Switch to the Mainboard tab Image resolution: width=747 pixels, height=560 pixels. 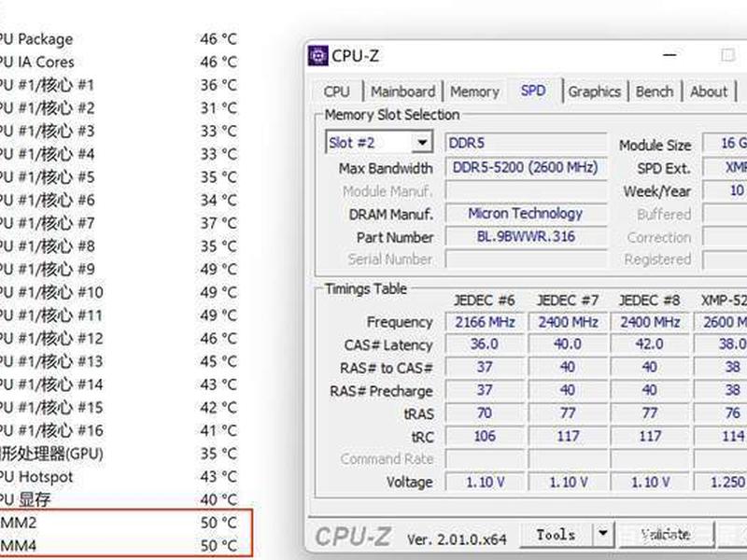tap(403, 91)
